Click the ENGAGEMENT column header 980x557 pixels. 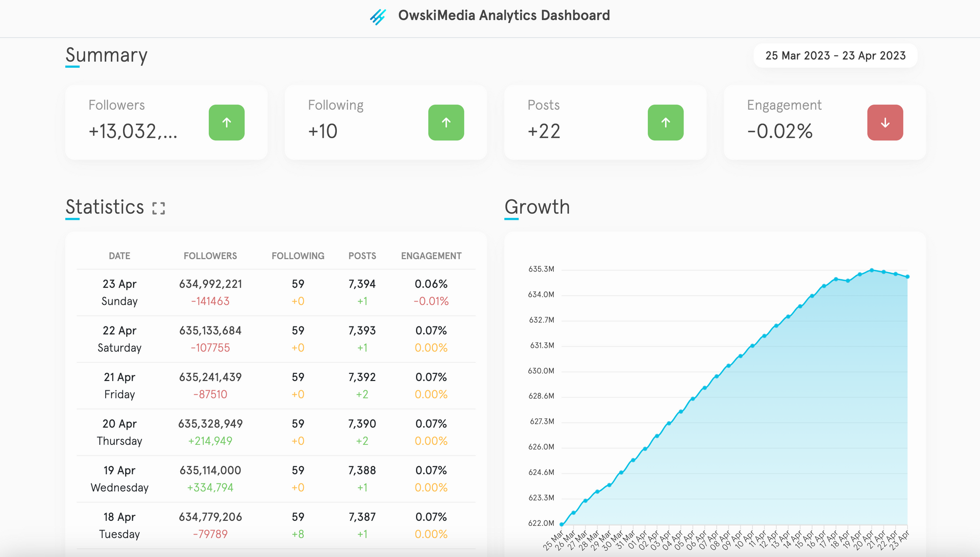click(x=431, y=256)
